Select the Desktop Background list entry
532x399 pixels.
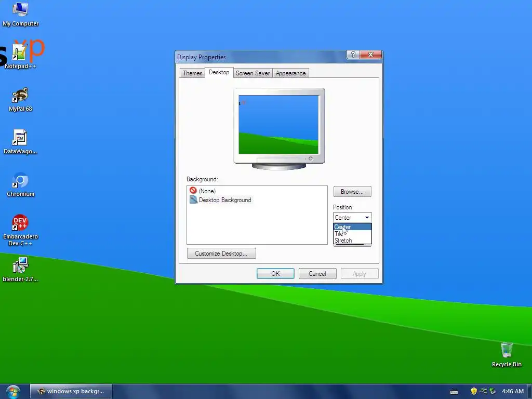pyautogui.click(x=220, y=200)
